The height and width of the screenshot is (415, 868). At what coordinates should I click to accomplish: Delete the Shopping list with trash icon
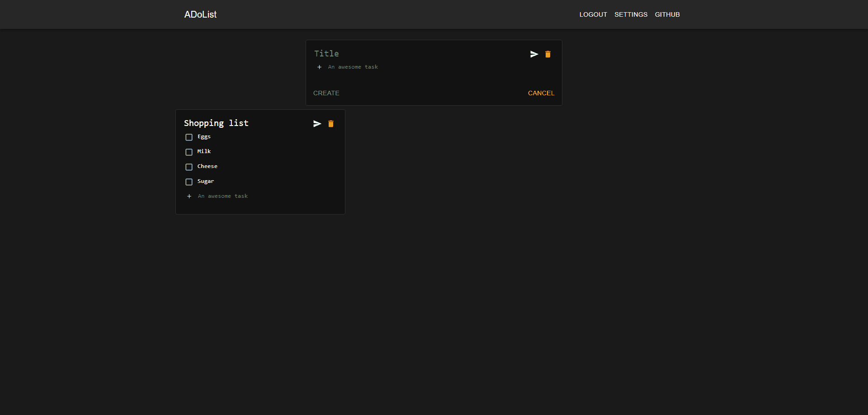click(331, 124)
